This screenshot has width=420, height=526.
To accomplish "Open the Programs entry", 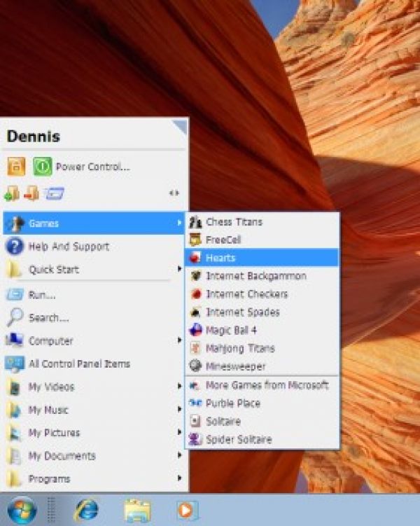I will (x=94, y=478).
